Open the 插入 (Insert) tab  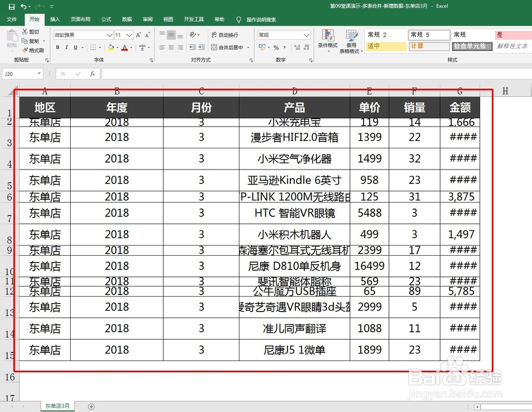pyautogui.click(x=55, y=19)
